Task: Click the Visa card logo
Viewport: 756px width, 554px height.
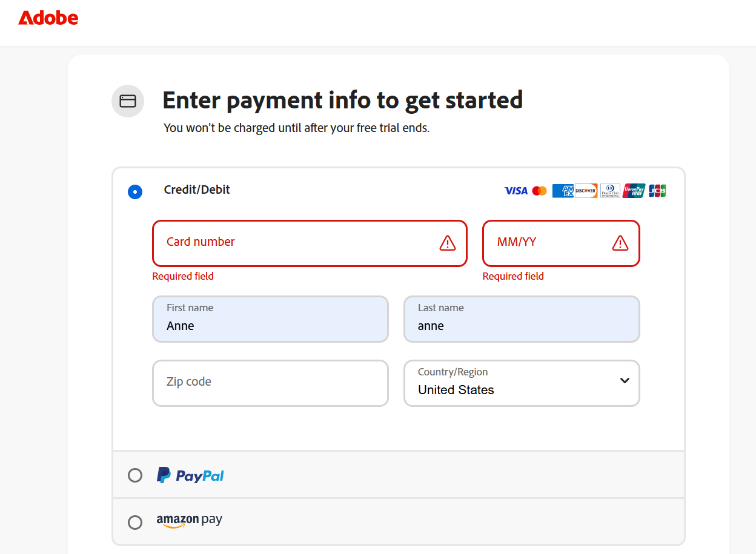Action: pyautogui.click(x=516, y=191)
